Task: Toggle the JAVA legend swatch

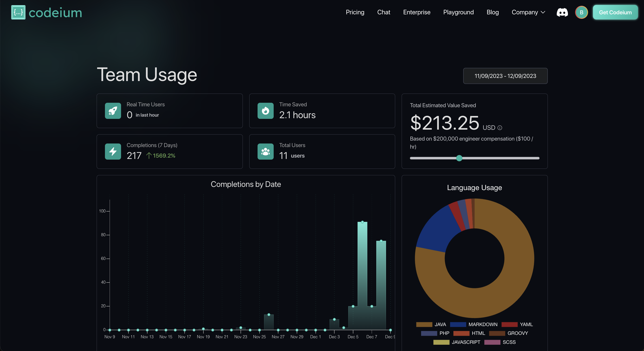Action: pyautogui.click(x=424, y=325)
